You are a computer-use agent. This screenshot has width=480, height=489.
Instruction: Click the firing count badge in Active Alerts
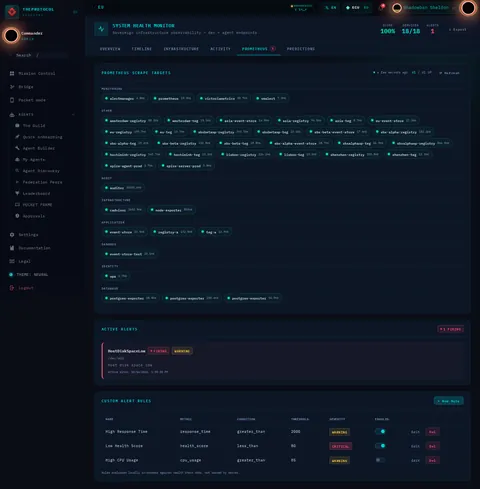[x=450, y=329]
